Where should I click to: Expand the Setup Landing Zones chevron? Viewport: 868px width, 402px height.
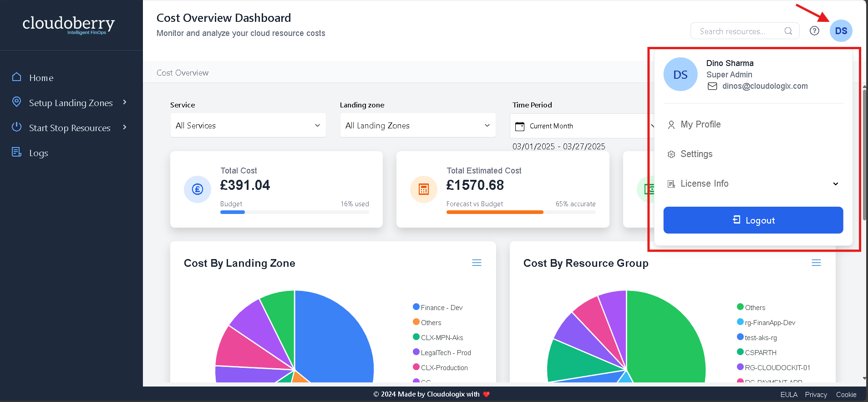(125, 102)
